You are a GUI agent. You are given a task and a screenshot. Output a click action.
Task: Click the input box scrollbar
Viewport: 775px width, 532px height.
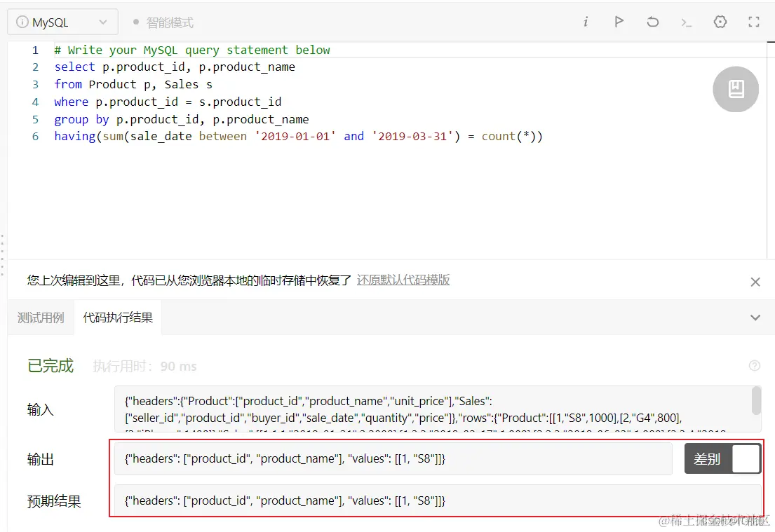[756, 401]
